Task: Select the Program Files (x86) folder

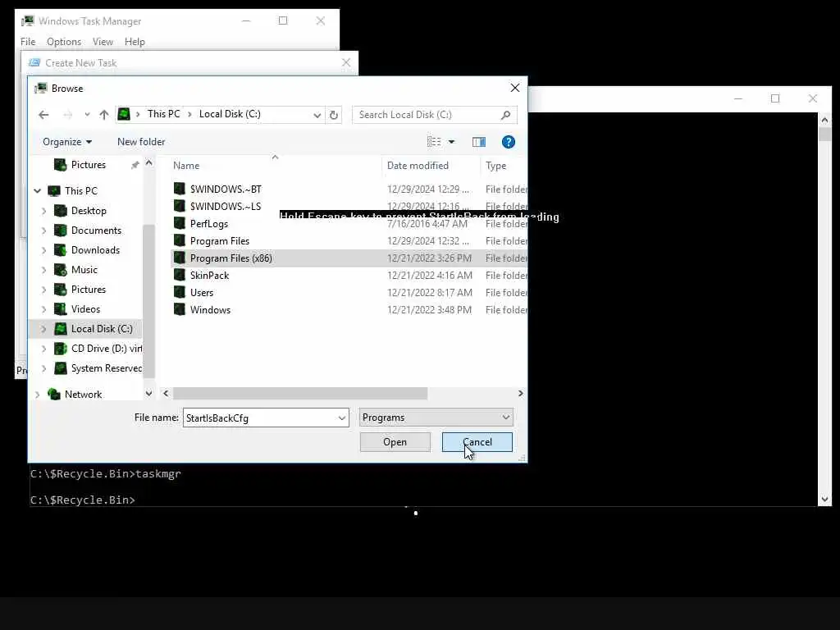Action: pyautogui.click(x=231, y=258)
